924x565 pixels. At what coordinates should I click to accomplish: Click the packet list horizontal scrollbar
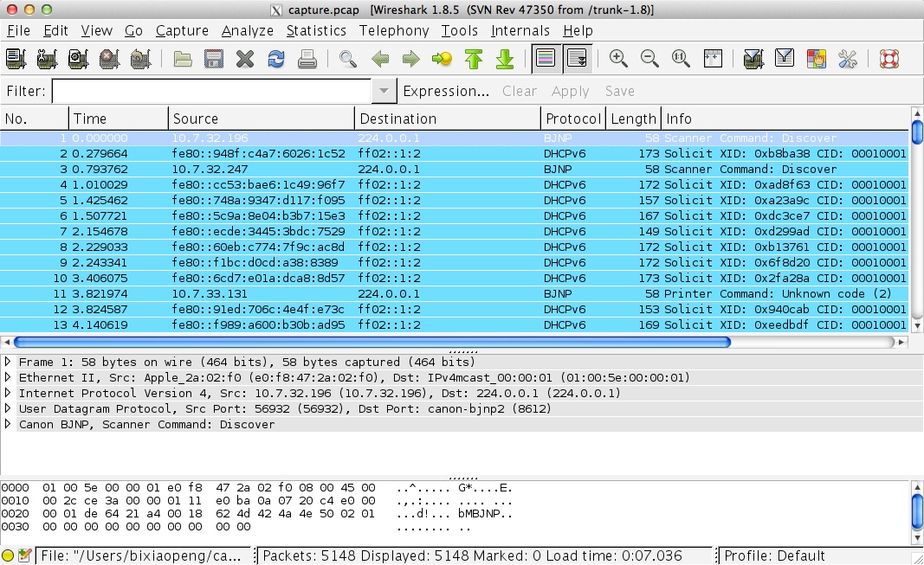coord(372,342)
